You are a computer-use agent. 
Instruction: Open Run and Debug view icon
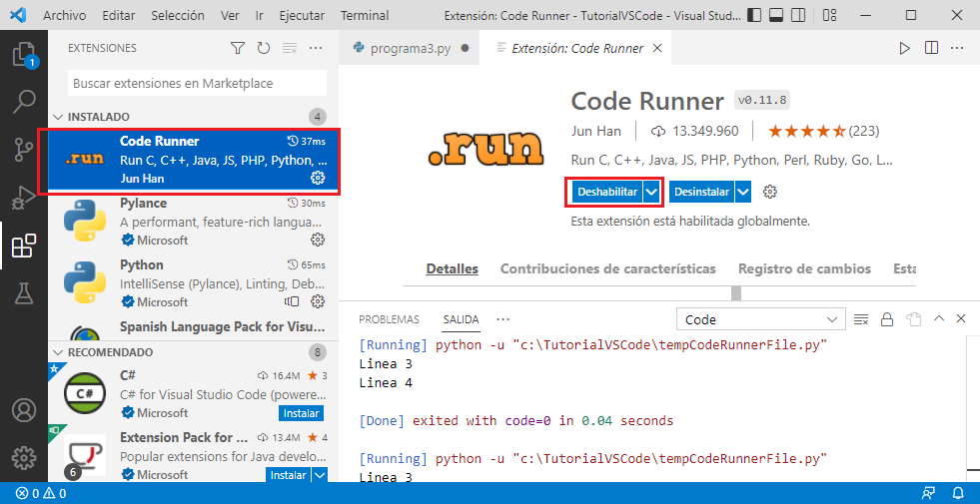pos(24,198)
